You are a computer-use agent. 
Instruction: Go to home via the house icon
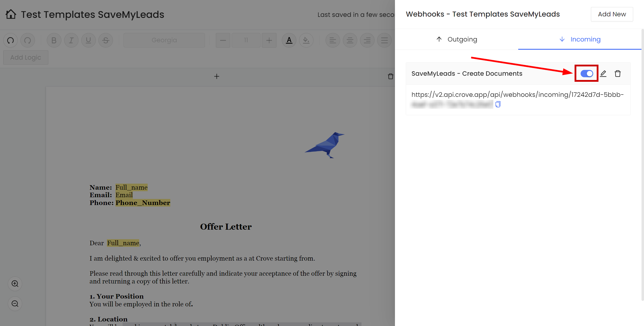tap(11, 14)
